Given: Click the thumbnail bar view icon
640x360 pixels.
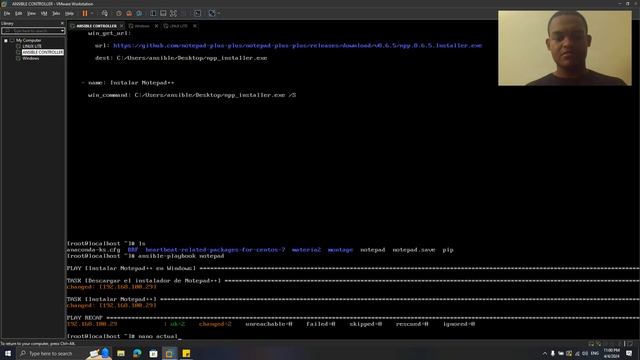Looking at the screenshot, I should pos(163,13).
